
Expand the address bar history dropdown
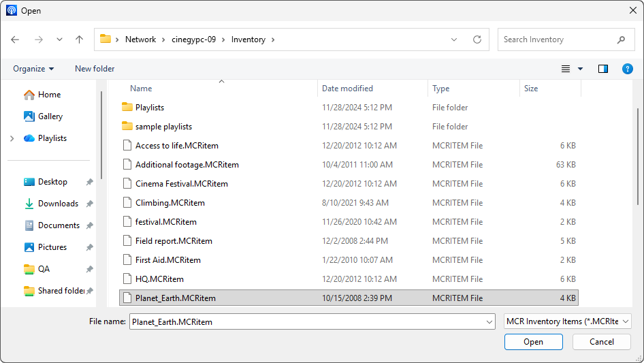pyautogui.click(x=454, y=40)
